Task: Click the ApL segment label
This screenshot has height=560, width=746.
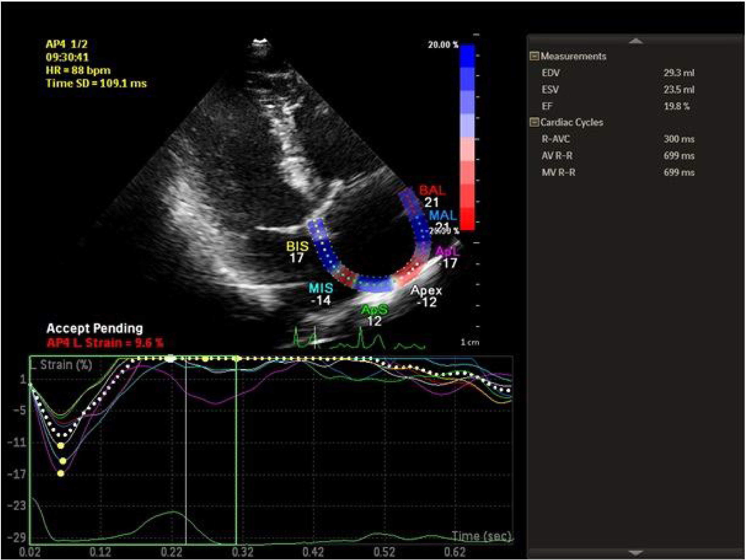Action: click(447, 251)
